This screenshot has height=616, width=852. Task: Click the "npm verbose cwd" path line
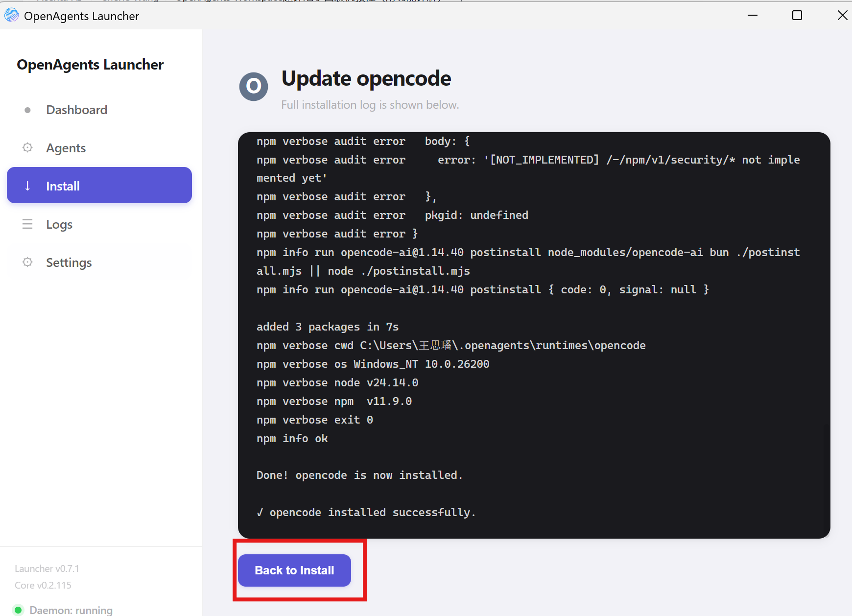coord(451,345)
